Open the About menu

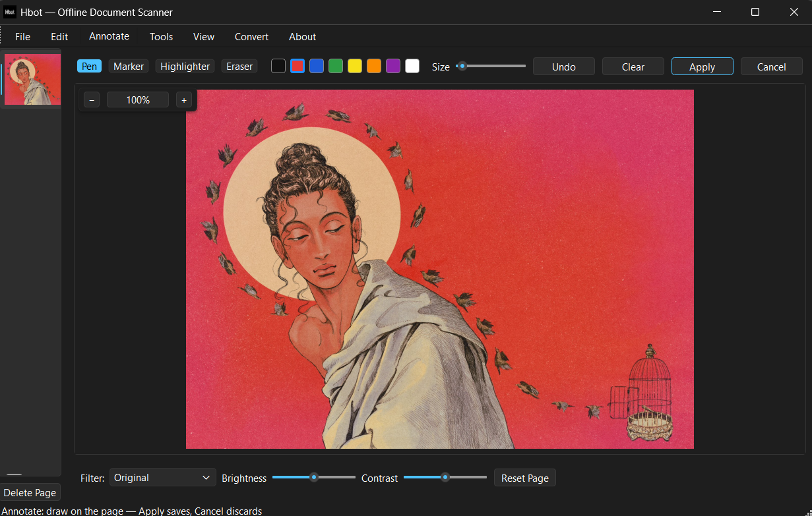point(302,36)
